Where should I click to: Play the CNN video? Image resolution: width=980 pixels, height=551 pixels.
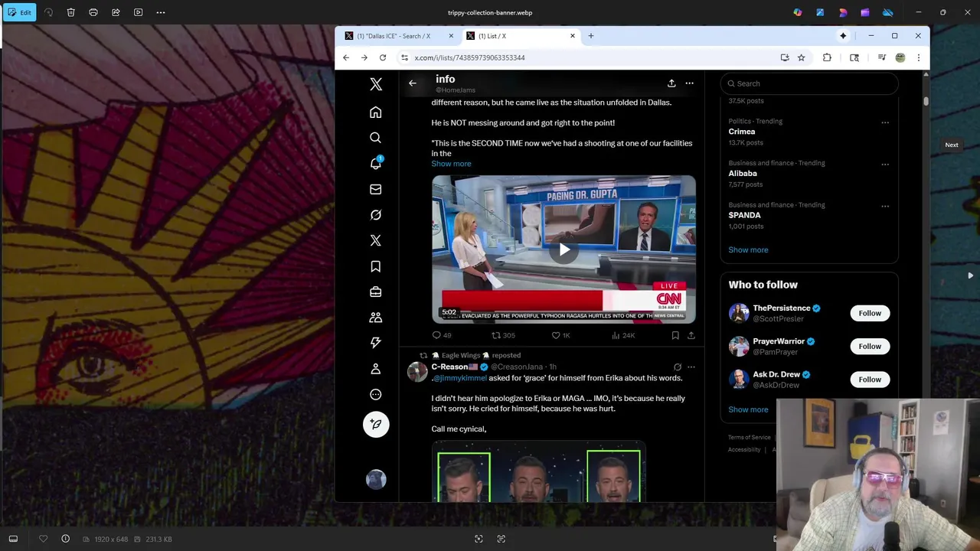point(563,249)
